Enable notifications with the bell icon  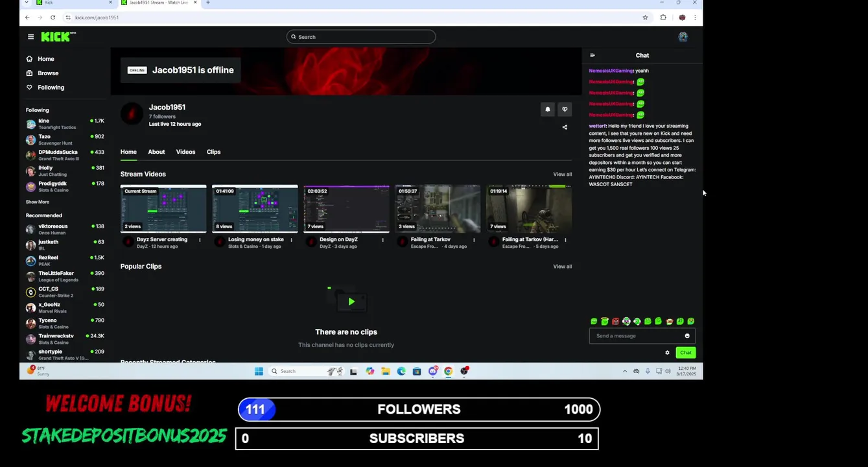click(548, 110)
